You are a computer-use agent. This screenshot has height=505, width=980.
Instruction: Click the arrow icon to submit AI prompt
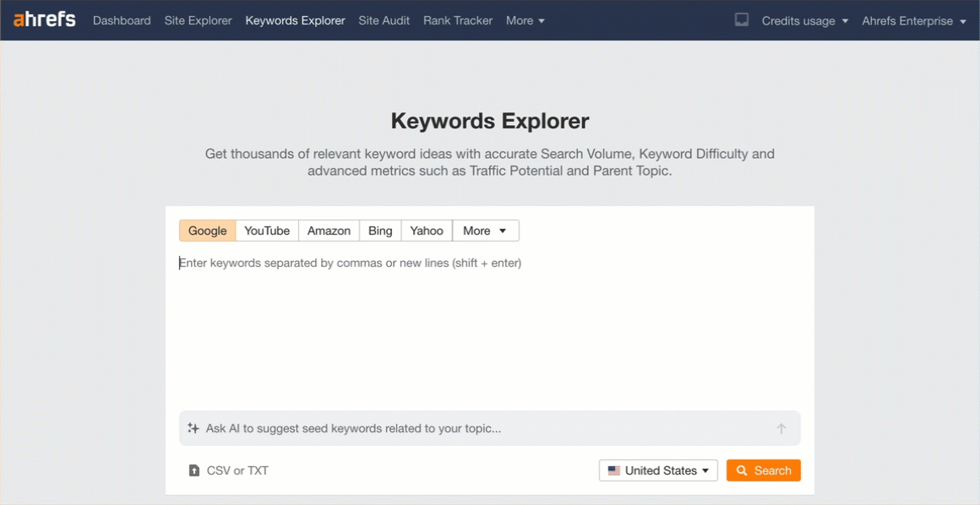point(781,428)
